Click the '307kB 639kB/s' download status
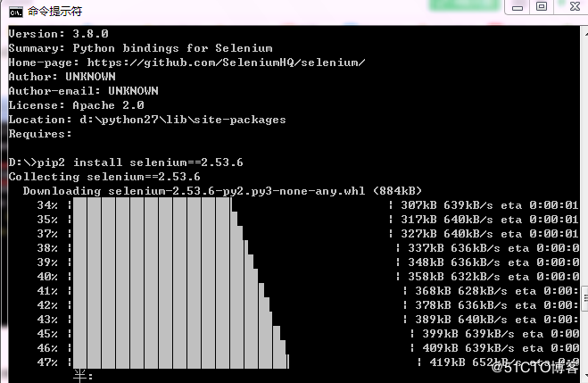This screenshot has height=383, width=588. tap(447, 205)
